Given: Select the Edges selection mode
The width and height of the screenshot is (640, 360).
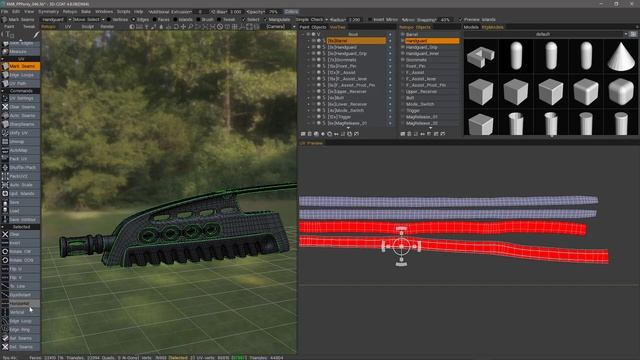Looking at the screenshot, I should click(140, 20).
